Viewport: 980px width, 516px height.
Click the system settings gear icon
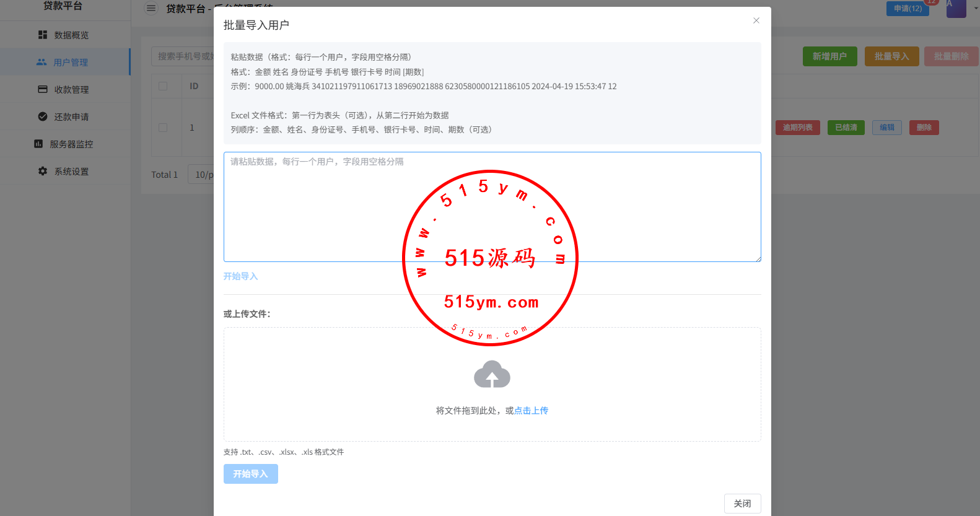point(43,172)
